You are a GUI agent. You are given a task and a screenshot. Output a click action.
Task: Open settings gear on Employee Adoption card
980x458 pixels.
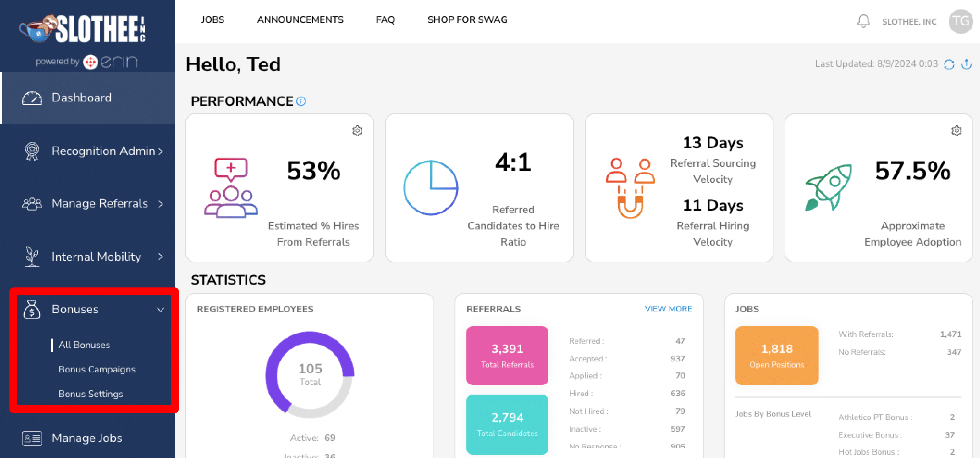point(957,130)
